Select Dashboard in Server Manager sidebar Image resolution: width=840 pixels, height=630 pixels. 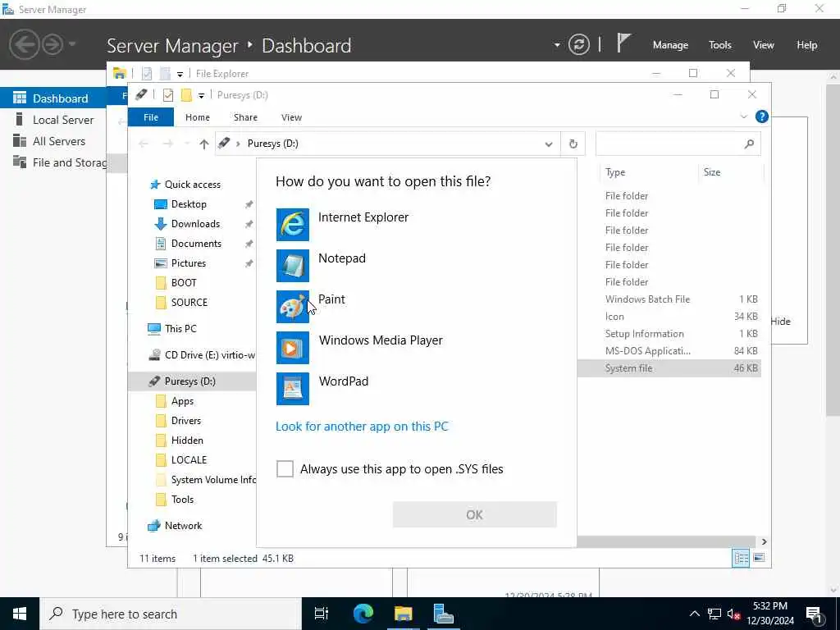52,98
